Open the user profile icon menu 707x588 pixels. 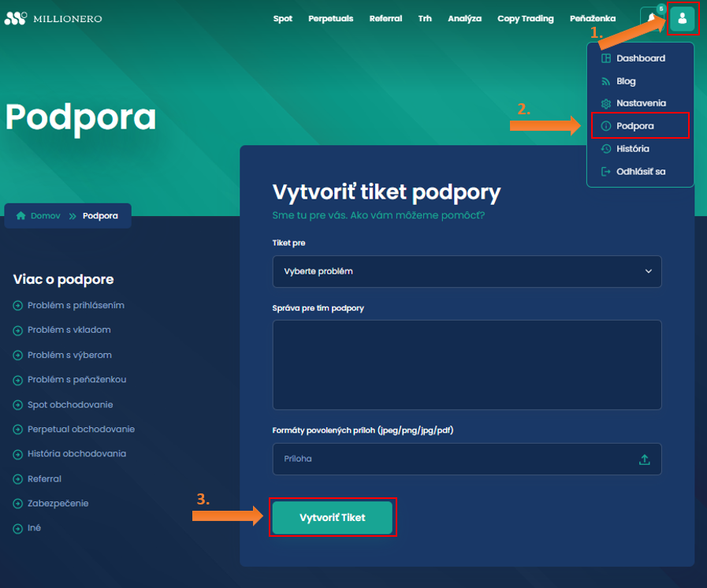pos(683,18)
